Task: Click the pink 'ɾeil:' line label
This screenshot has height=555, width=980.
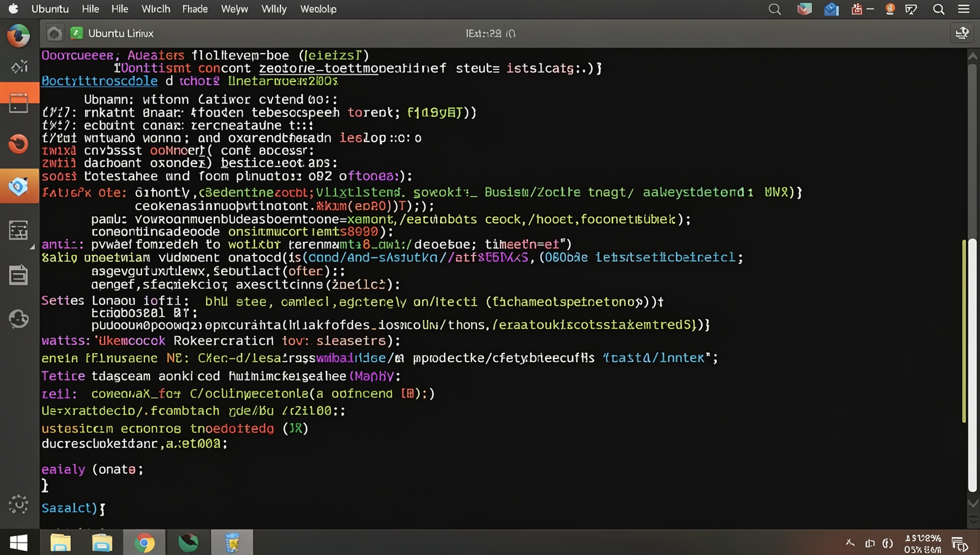Action: tap(59, 393)
